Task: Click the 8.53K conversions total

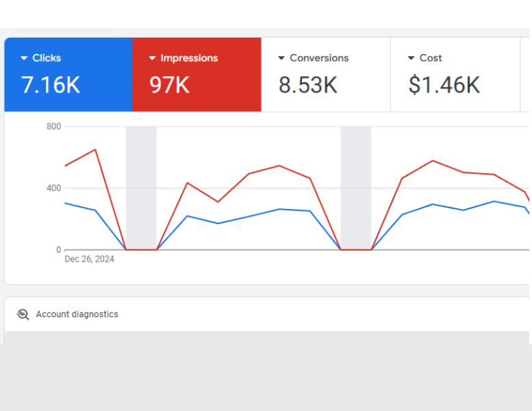Action: pos(307,85)
